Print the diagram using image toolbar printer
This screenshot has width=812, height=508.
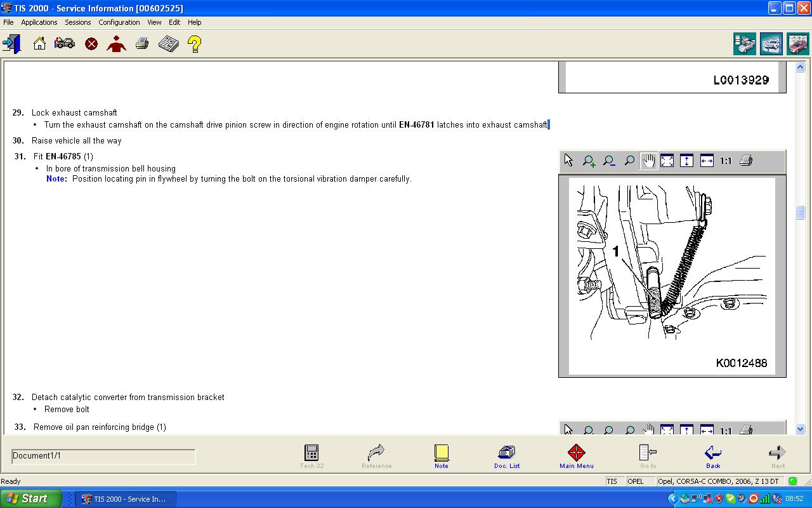point(746,161)
